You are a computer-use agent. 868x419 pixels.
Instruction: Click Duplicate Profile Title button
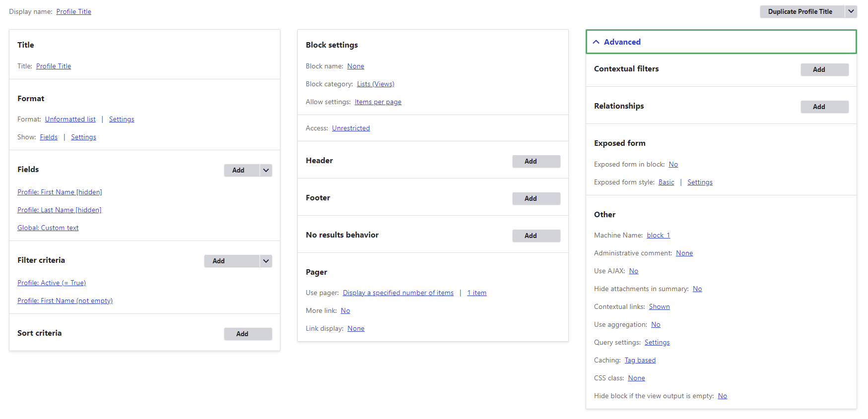(x=800, y=11)
